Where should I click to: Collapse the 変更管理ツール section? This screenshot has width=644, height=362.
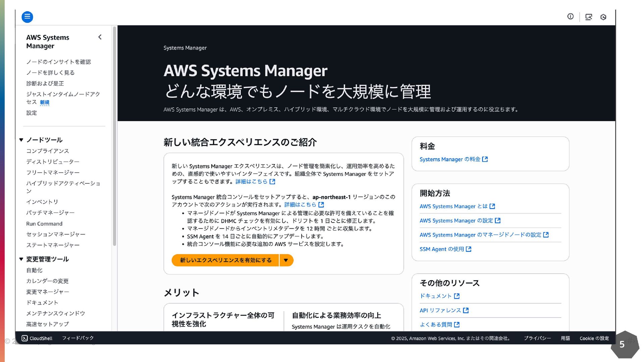coord(21,259)
